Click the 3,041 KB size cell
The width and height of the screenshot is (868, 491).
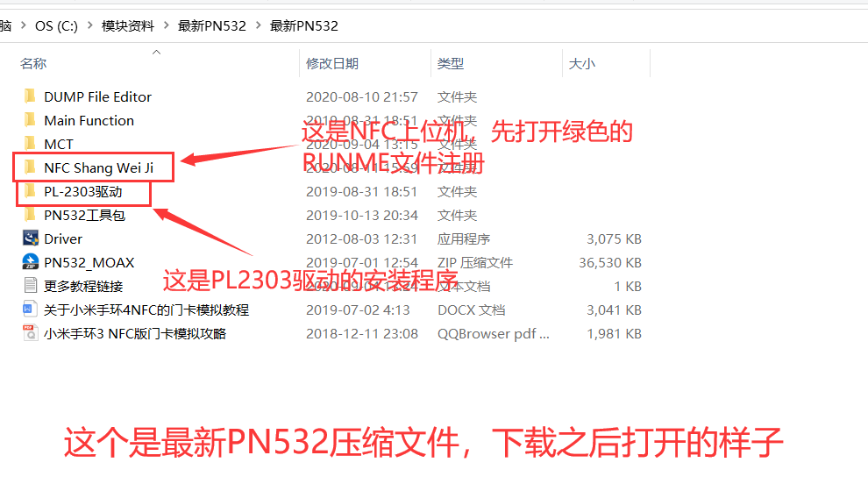click(614, 310)
